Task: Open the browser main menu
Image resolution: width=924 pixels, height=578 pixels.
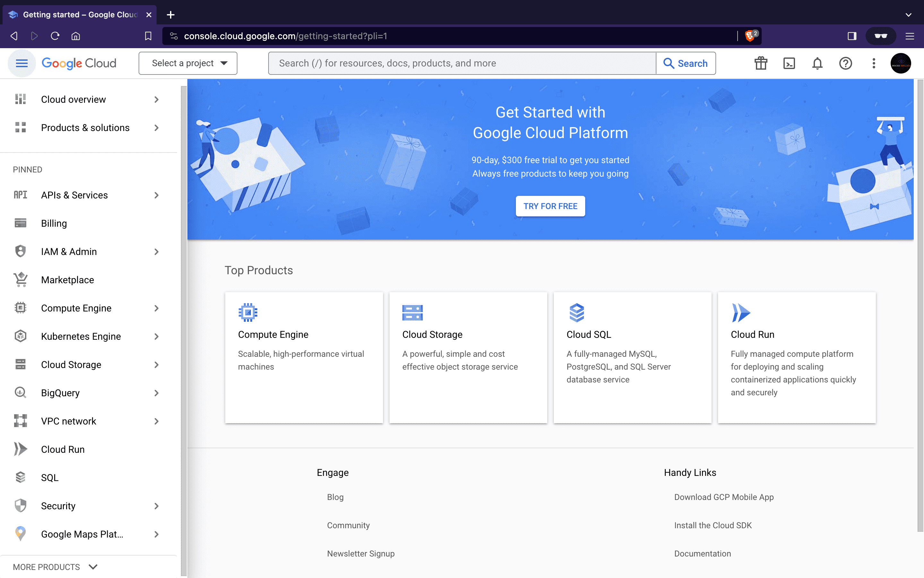Action: tap(910, 36)
